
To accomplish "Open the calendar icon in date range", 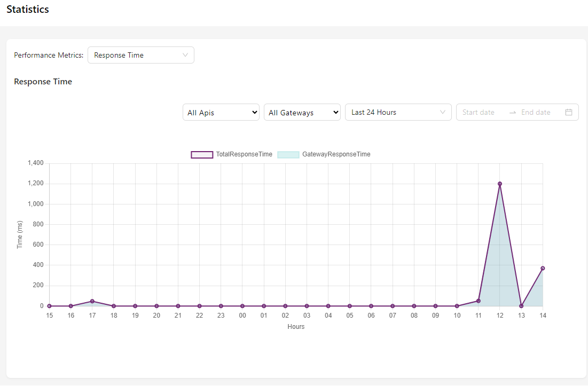I will pos(569,112).
